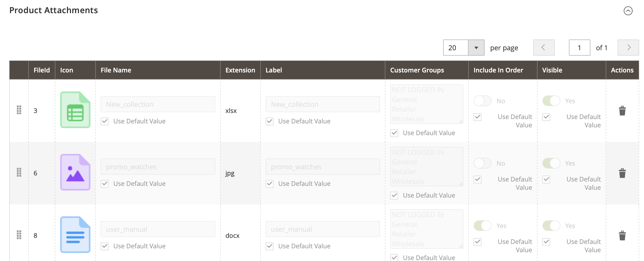644x261 pixels.
Task: Click the promo_watches label field
Action: [x=322, y=167]
